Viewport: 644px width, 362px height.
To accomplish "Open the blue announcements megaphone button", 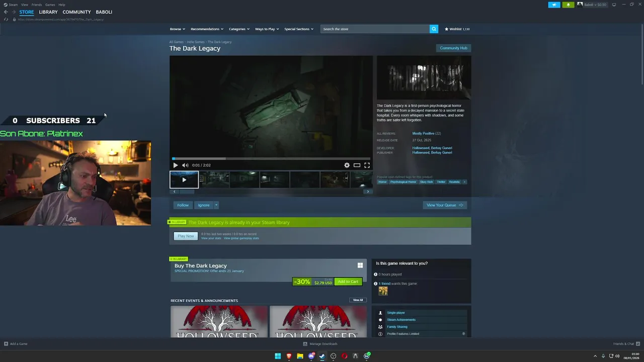I will (554, 5).
